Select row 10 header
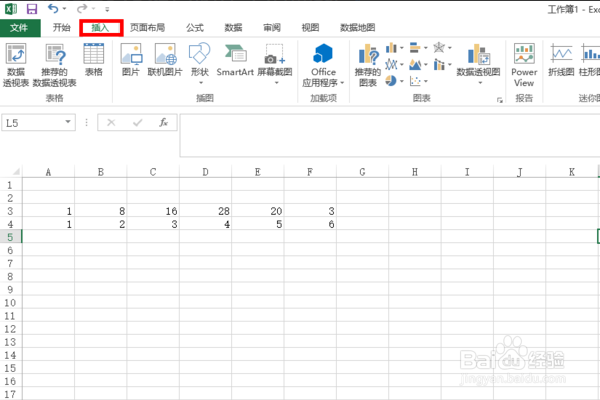Viewport: 600px width, 400px height. click(x=10, y=303)
